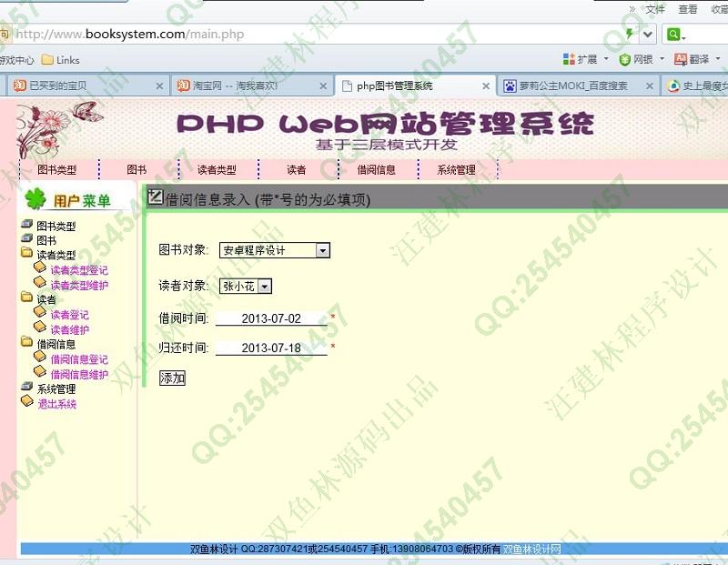Close the 淘宝网 browser tab

point(321,86)
